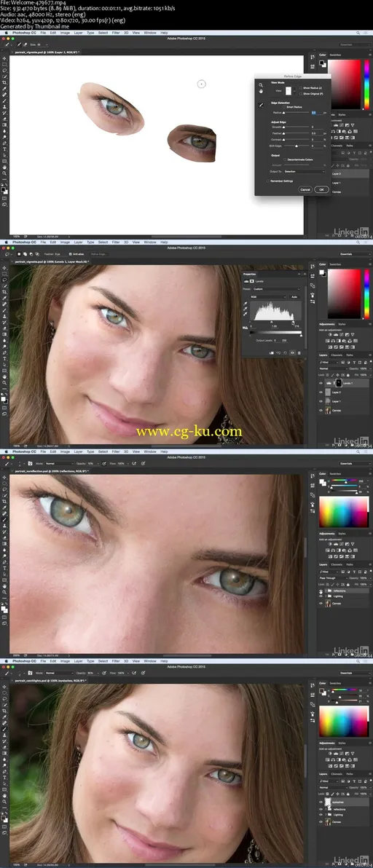Screen dimensions: 373x868
Task: Select the Refine Radius brush in Refine Edge dialog
Action: (x=261, y=105)
